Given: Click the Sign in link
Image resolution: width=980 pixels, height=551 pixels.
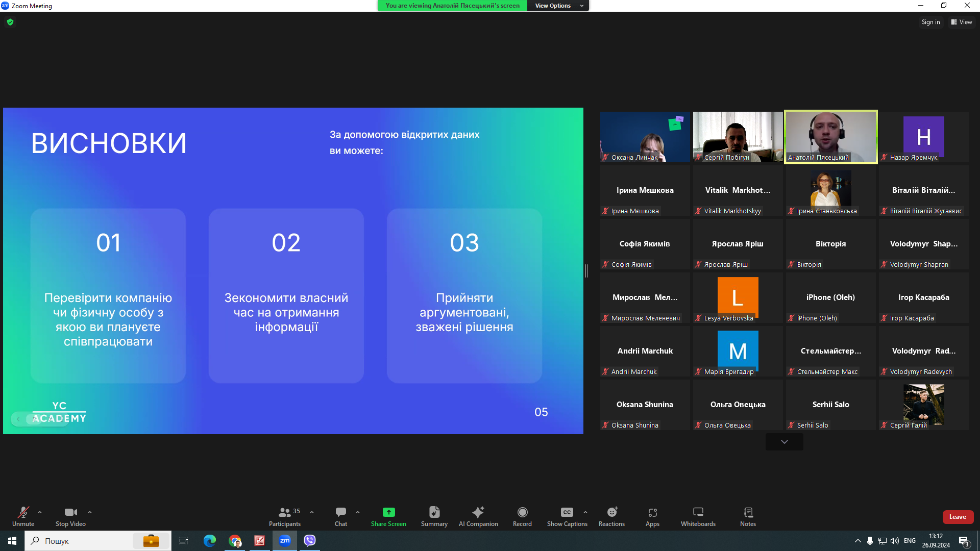Looking at the screenshot, I should tap(930, 22).
